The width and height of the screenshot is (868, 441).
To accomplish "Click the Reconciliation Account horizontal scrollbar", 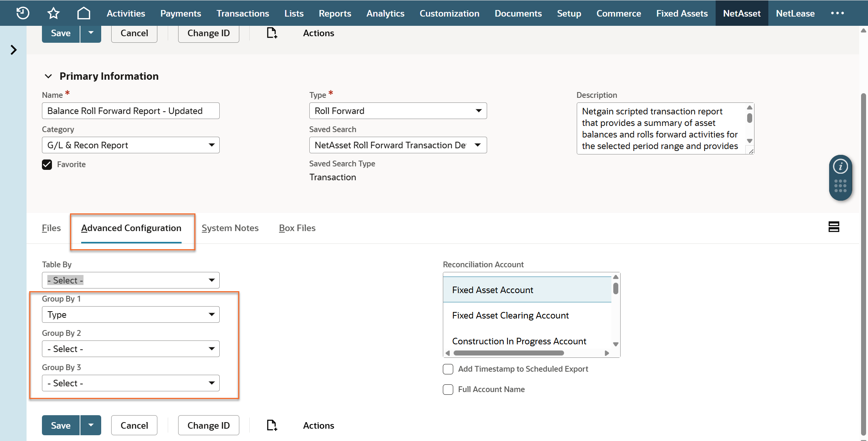I will pos(508,353).
